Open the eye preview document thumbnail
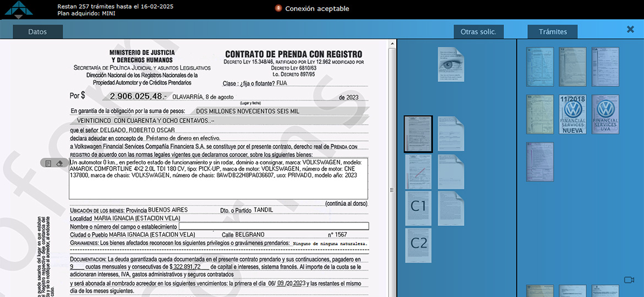 click(451, 64)
